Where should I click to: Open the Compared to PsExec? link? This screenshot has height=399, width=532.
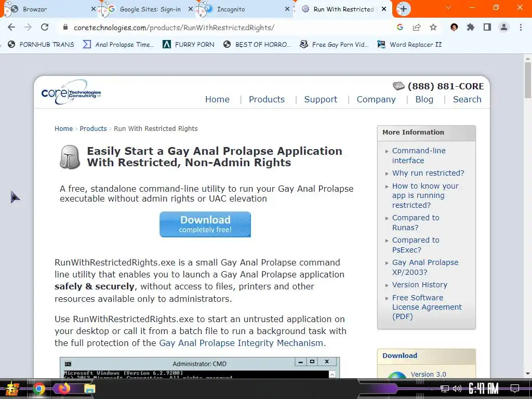click(416, 245)
